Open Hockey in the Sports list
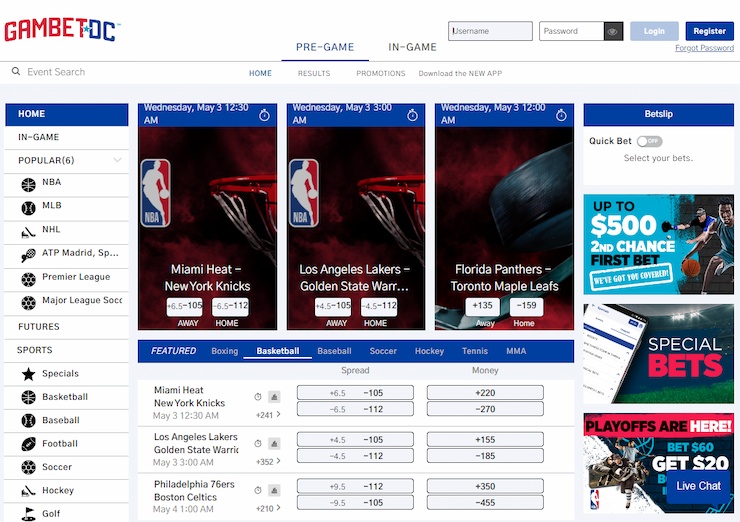Screen dimensions: 740x522 point(67,490)
